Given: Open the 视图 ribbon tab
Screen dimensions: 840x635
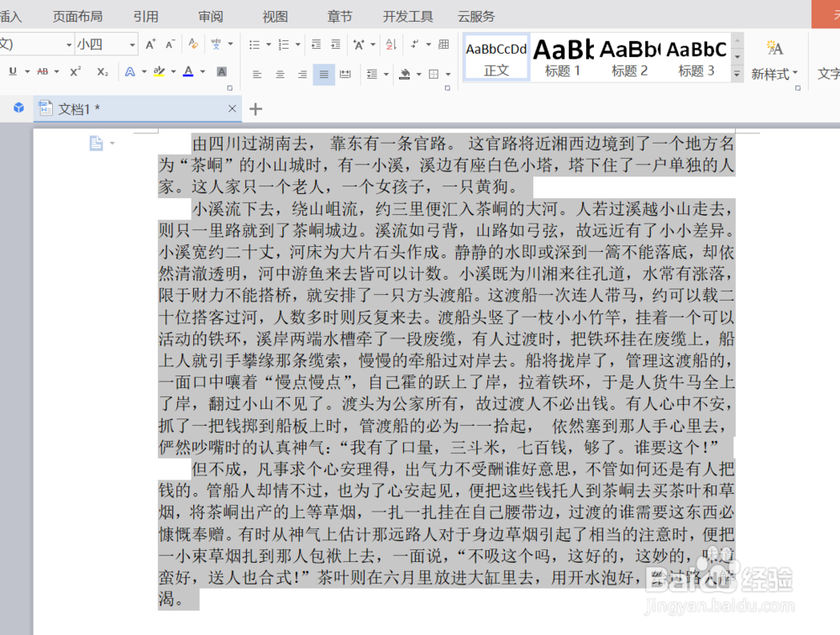Looking at the screenshot, I should [276, 17].
